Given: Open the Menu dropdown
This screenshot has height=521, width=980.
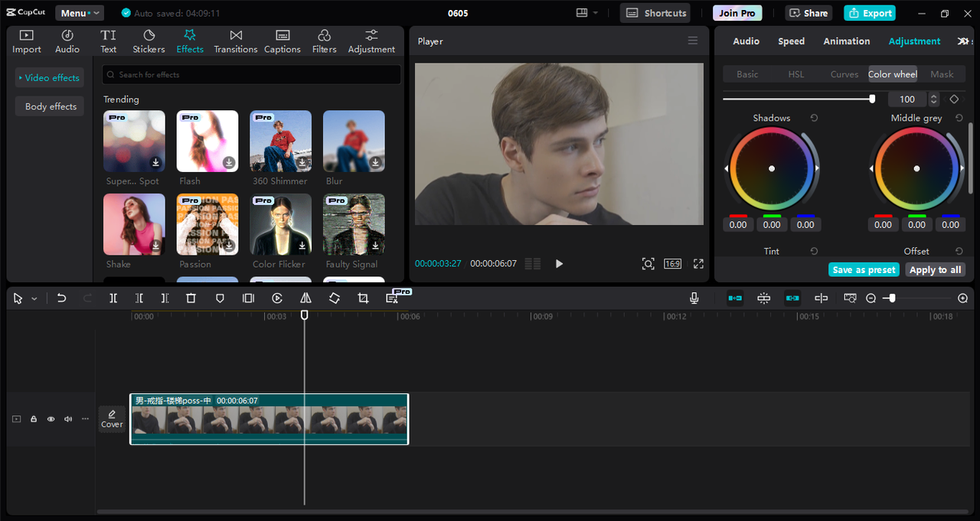Looking at the screenshot, I should [x=80, y=13].
